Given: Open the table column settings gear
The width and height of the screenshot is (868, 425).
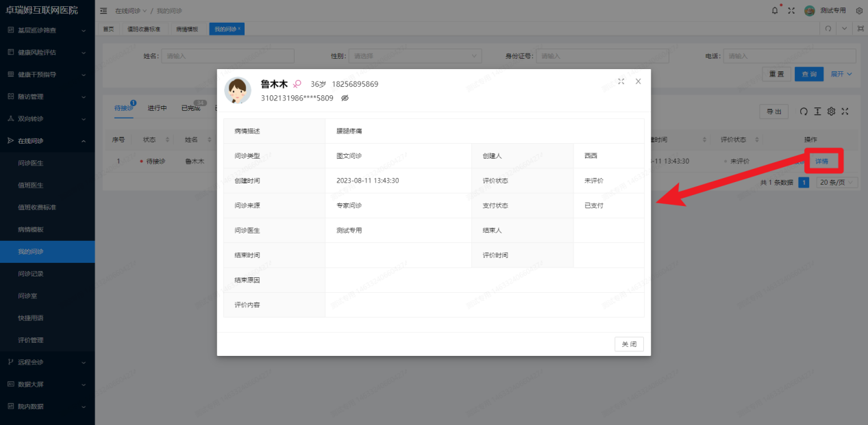Looking at the screenshot, I should [x=831, y=112].
